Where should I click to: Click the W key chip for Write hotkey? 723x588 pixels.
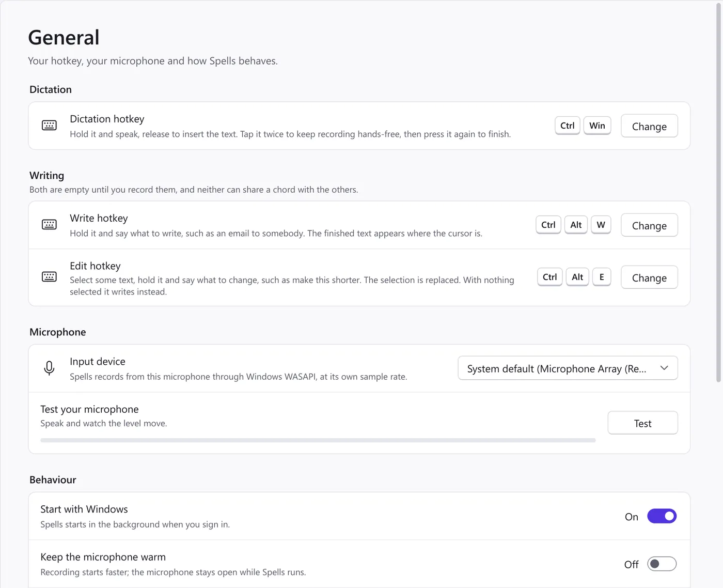pyautogui.click(x=601, y=225)
